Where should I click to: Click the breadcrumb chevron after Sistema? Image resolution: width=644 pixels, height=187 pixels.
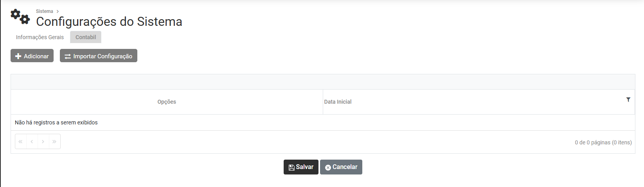[x=58, y=11]
